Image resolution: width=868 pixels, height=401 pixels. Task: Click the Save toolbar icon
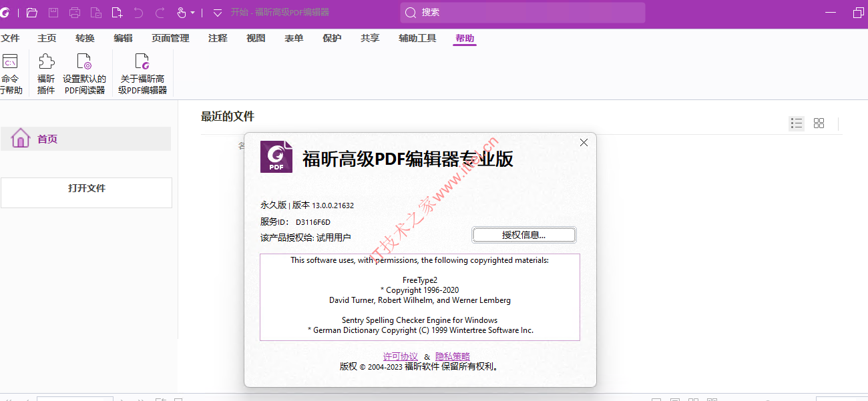(x=53, y=12)
